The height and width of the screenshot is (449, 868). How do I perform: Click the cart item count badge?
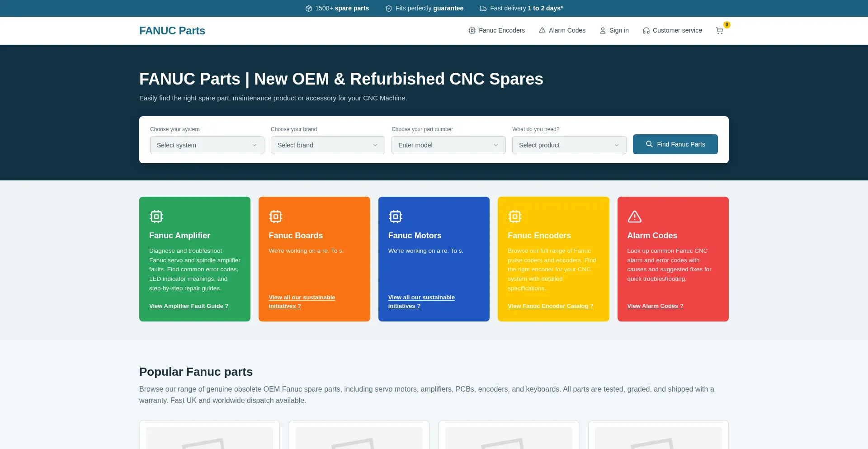point(727,25)
